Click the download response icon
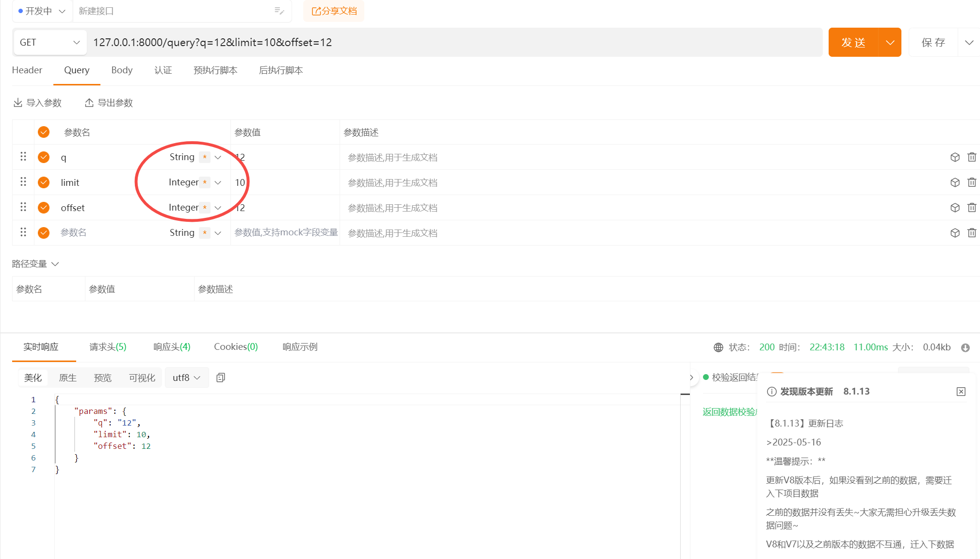Screen dimensions: 980x559 (x=965, y=347)
